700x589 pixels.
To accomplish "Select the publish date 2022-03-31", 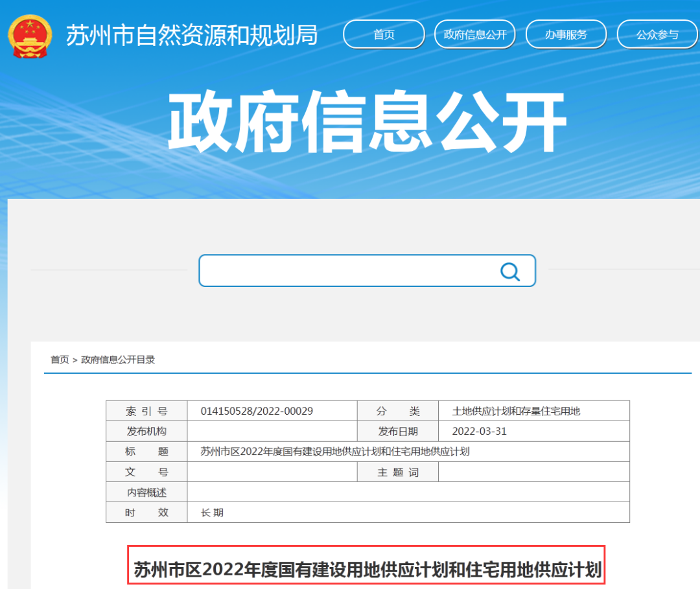I will (479, 431).
